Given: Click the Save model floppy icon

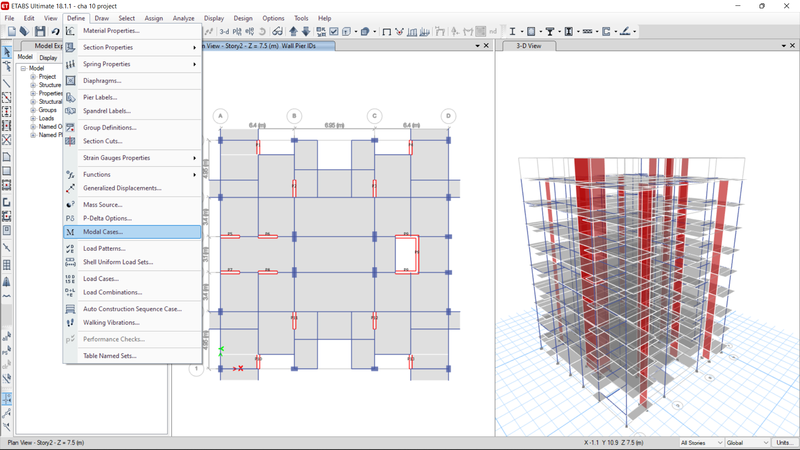Looking at the screenshot, I should tap(40, 32).
